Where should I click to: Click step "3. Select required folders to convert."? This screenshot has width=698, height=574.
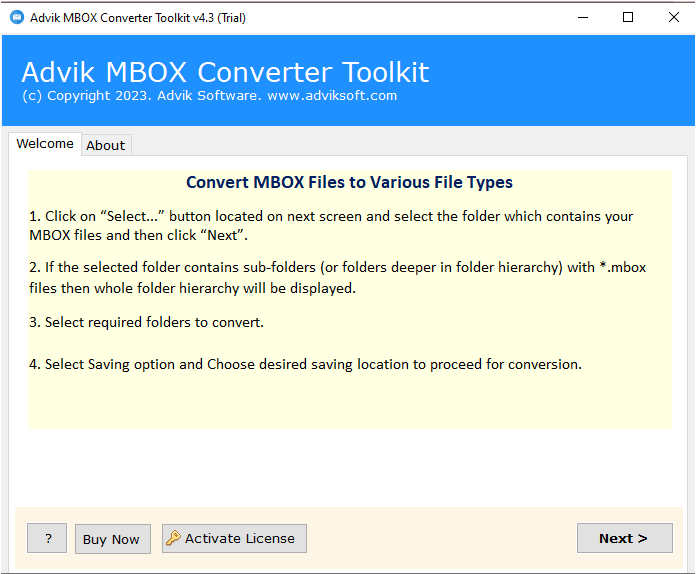point(146,322)
